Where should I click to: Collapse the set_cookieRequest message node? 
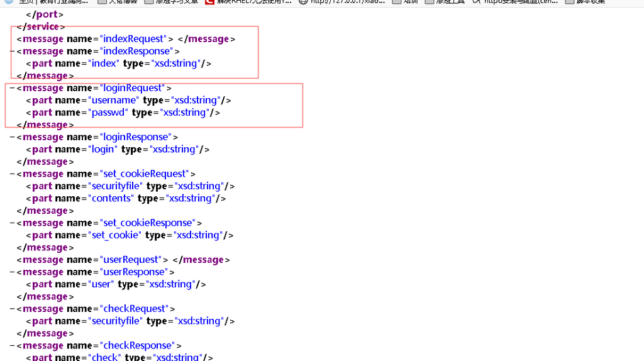13,174
